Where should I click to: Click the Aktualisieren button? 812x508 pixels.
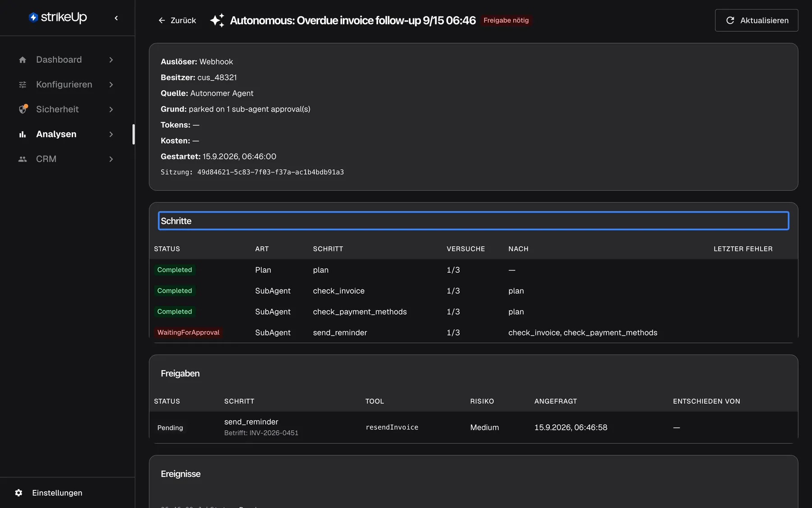pyautogui.click(x=757, y=20)
